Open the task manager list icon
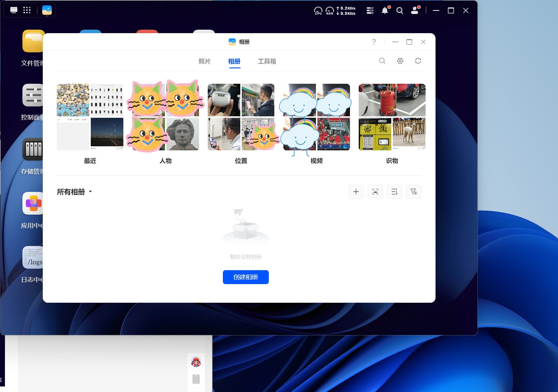Image resolution: width=558 pixels, height=392 pixels. point(370,11)
